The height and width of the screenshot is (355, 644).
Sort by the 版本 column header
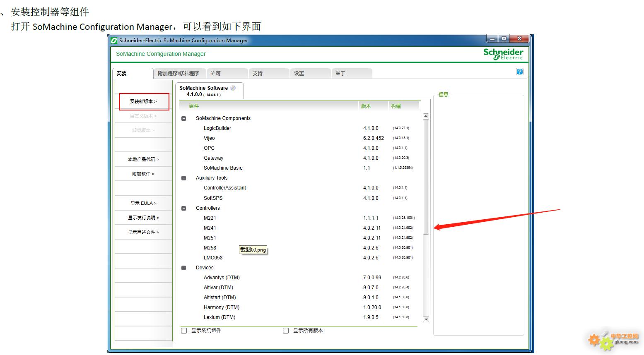(x=373, y=106)
